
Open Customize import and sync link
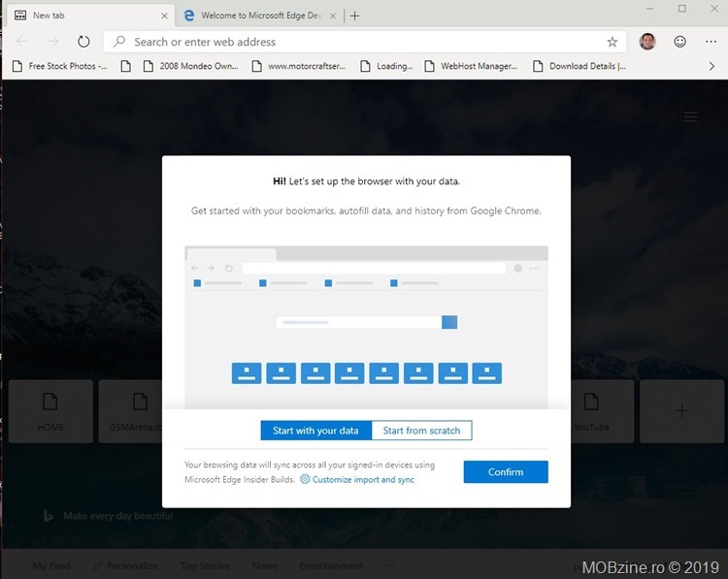pyautogui.click(x=363, y=479)
